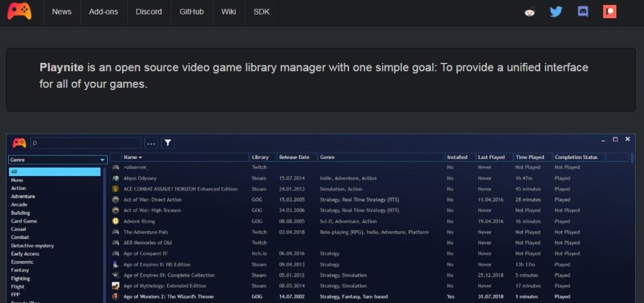Open the Add-ons nav item
The image size is (644, 303).
tap(104, 12)
